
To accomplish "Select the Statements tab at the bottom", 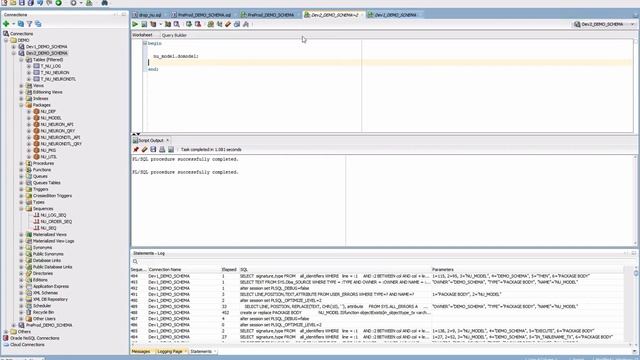I will point(201,351).
